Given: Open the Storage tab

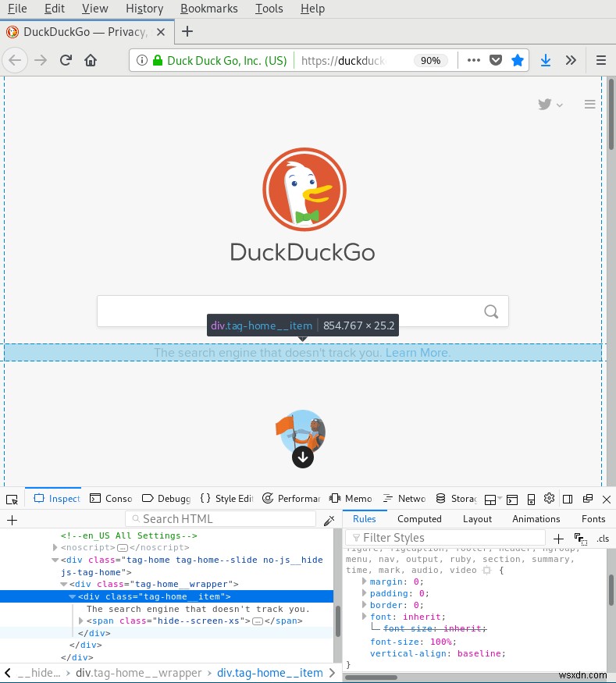Looking at the screenshot, I should (x=457, y=499).
